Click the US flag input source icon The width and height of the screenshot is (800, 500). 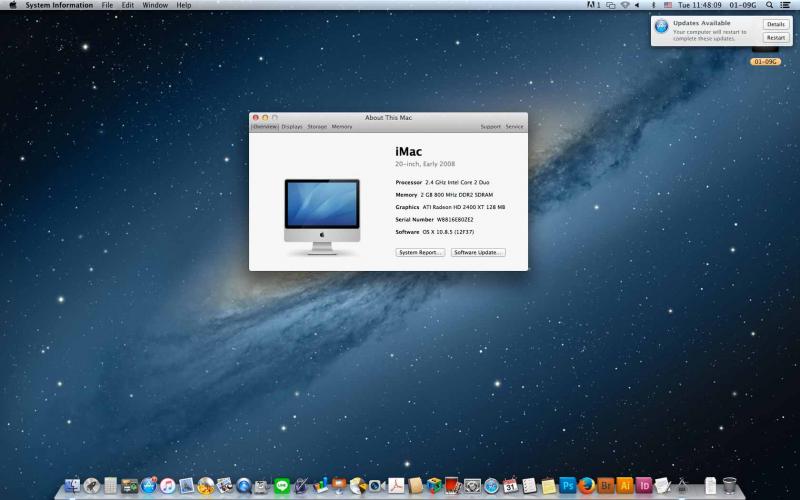click(x=668, y=5)
